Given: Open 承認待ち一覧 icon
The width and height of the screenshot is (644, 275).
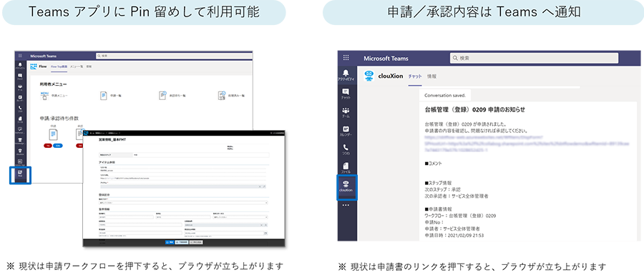Looking at the screenshot, I should [x=162, y=95].
